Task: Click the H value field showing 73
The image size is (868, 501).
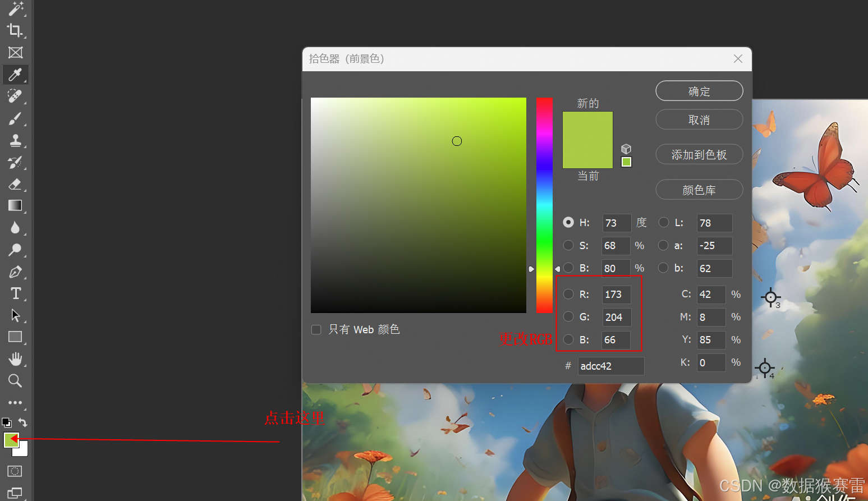Action: pyautogui.click(x=617, y=223)
